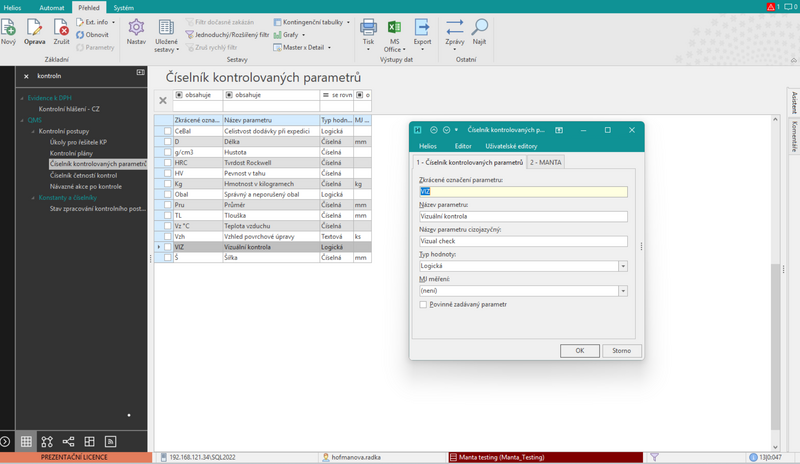Click the Najít magnifier icon
This screenshot has width=800, height=464.
pyautogui.click(x=479, y=27)
